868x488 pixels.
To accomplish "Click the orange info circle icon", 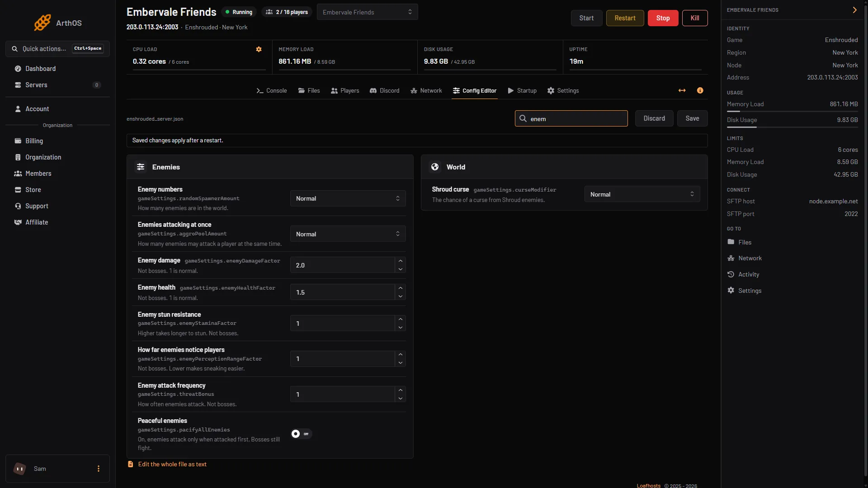I will 700,90.
